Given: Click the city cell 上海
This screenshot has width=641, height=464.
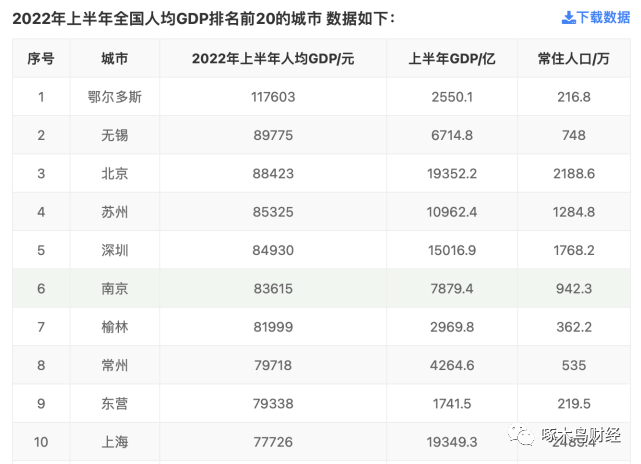Looking at the screenshot, I should pos(114,442).
